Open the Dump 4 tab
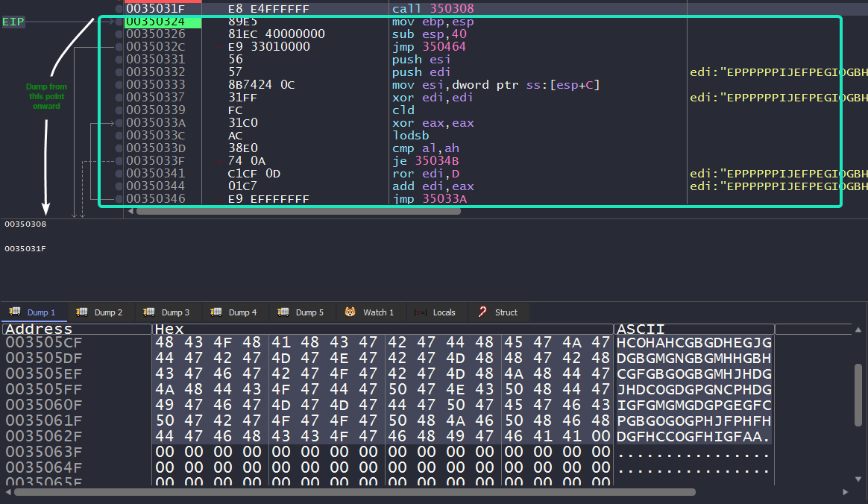The height and width of the screenshot is (504, 868). (x=236, y=312)
